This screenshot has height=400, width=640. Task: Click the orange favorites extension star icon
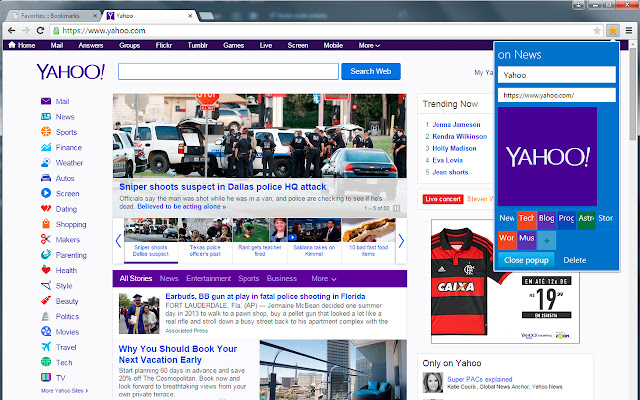(x=613, y=30)
